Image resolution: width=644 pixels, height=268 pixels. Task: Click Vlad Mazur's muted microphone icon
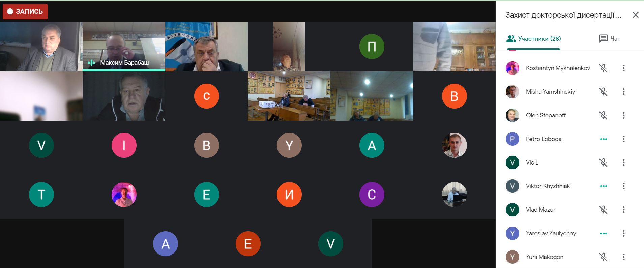603,210
